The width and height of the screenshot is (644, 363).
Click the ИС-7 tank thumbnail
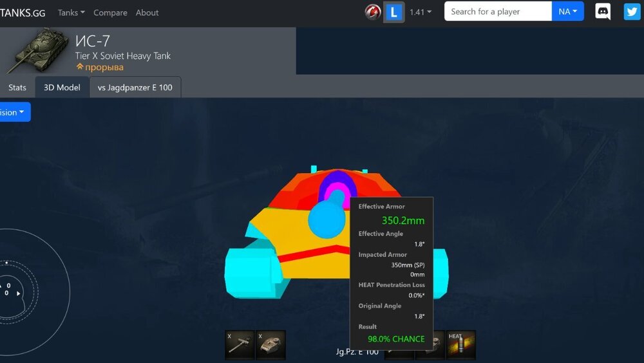(x=39, y=50)
